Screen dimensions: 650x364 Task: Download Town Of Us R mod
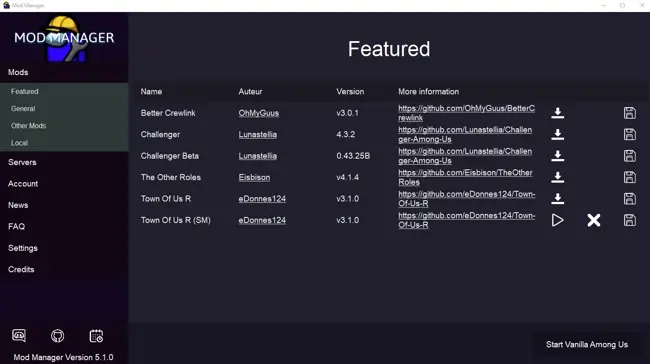point(558,199)
